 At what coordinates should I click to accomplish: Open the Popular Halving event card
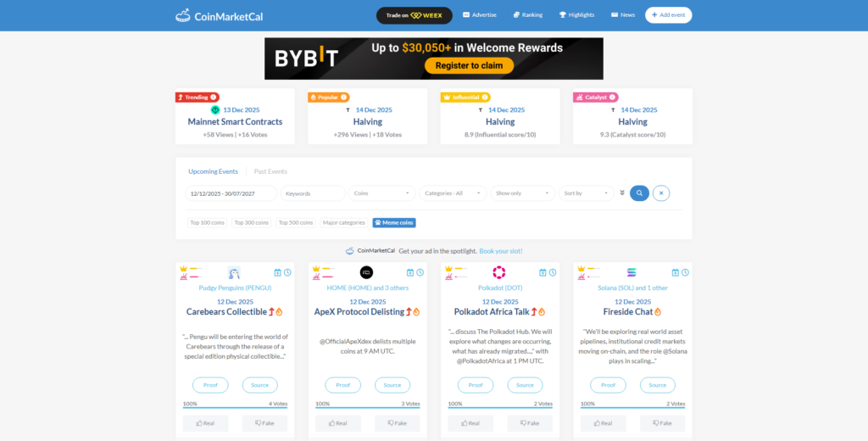[368, 116]
